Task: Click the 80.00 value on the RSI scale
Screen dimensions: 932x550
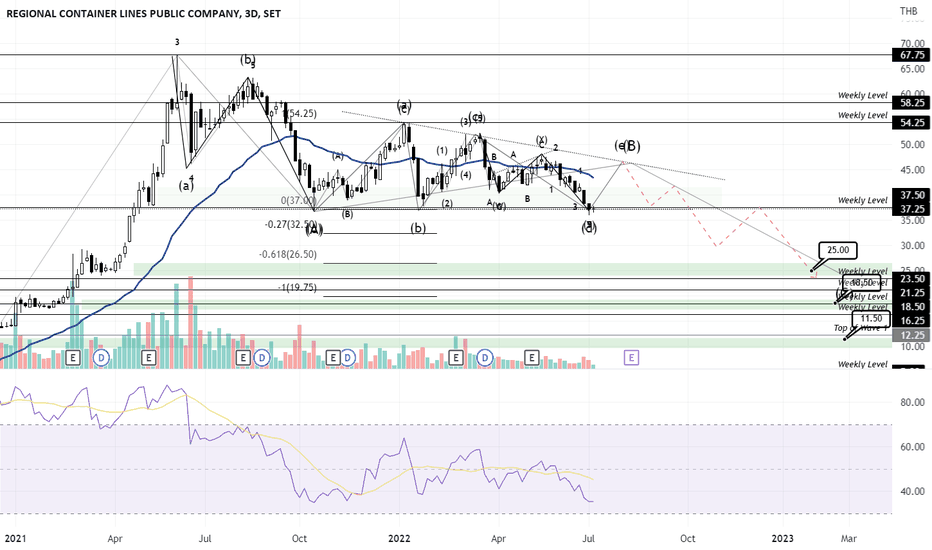Action: [x=912, y=403]
